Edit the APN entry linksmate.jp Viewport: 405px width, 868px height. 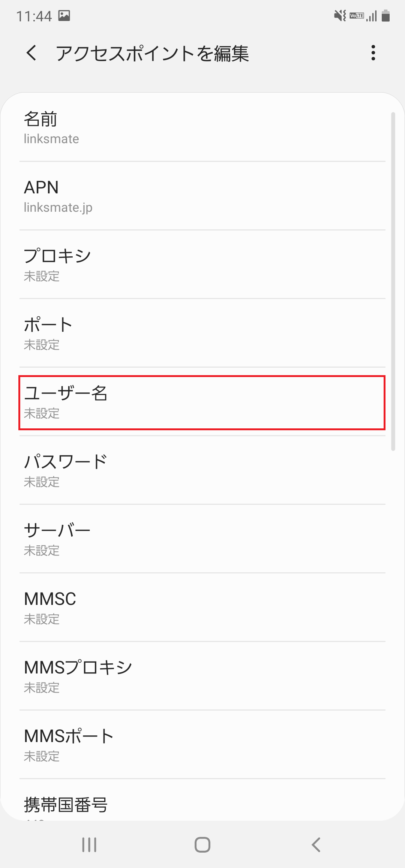point(202,196)
